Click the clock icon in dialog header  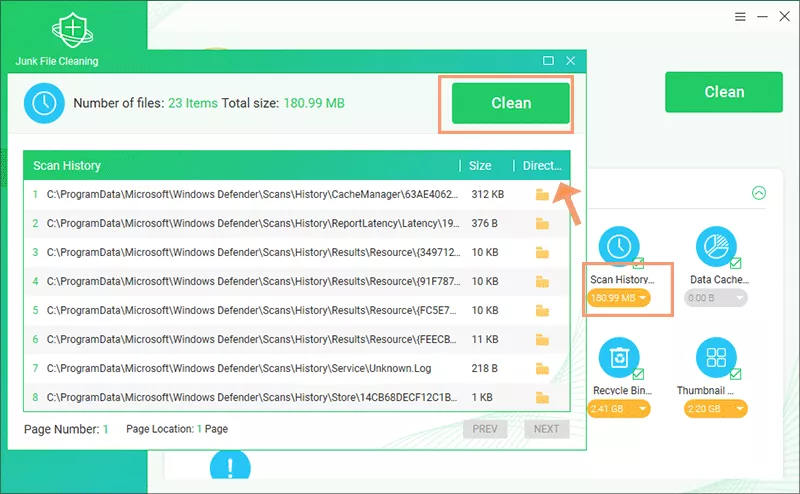[x=44, y=103]
